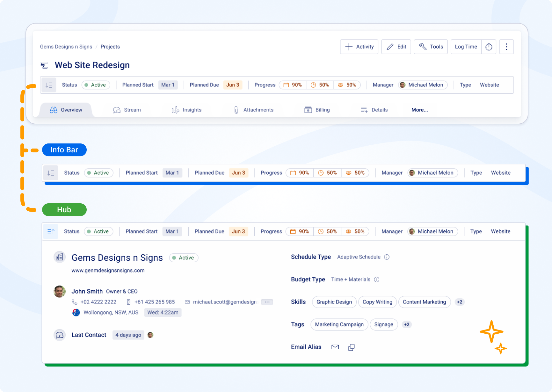Expand the info bar in the top project card
This screenshot has height=392, width=552.
[49, 85]
